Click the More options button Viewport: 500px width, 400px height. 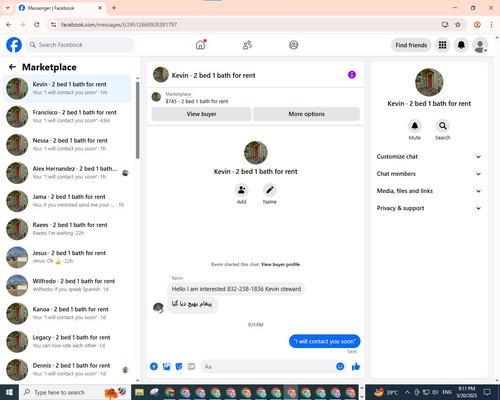point(306,114)
